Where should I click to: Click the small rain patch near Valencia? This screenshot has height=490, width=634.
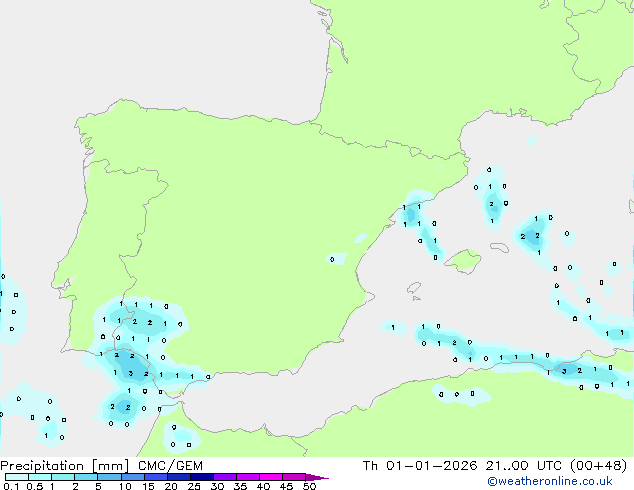click(337, 258)
